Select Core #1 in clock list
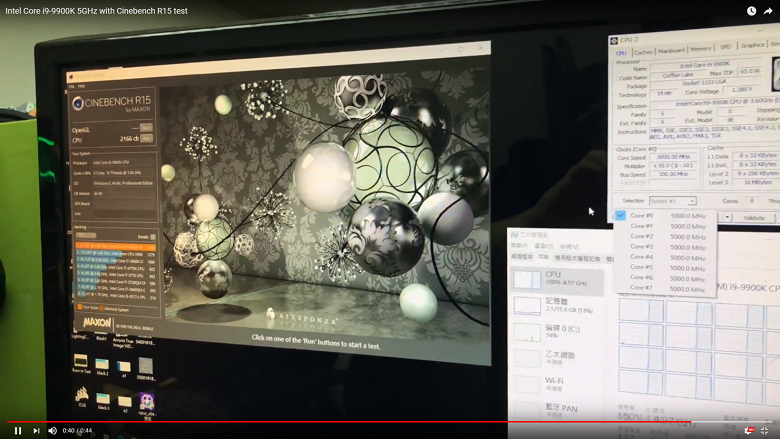 click(665, 226)
